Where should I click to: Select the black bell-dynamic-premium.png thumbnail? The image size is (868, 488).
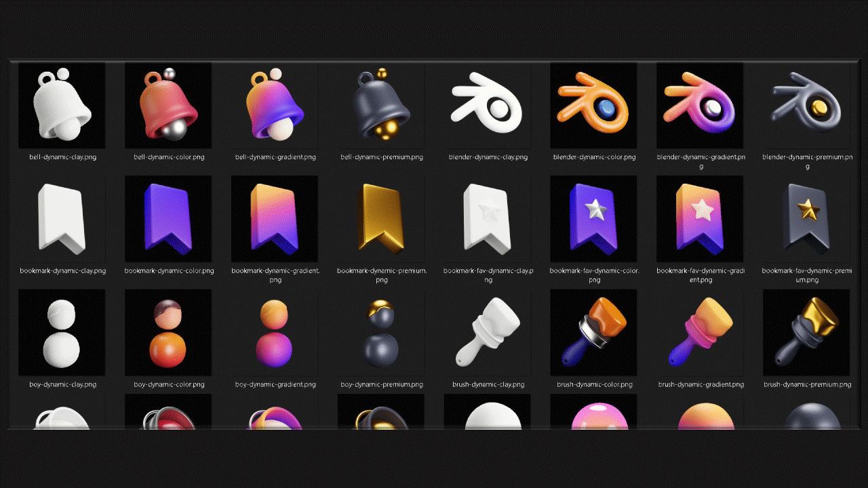381,106
